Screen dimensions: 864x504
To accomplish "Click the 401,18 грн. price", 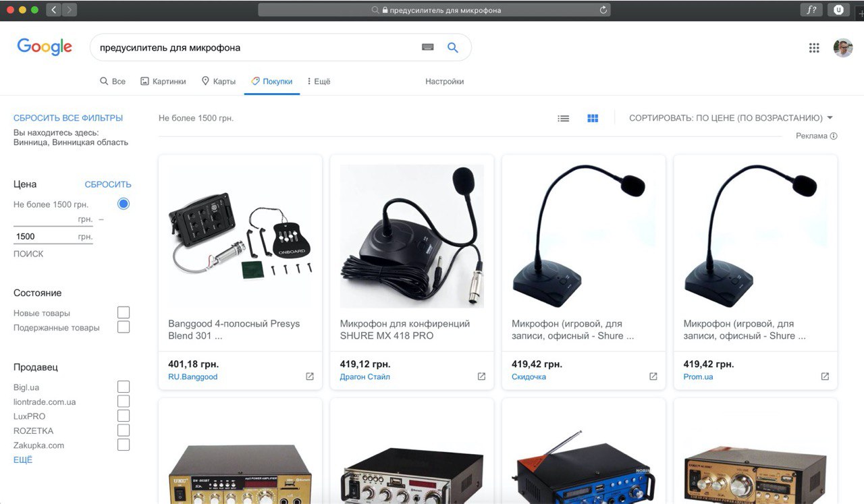I will pos(194,364).
